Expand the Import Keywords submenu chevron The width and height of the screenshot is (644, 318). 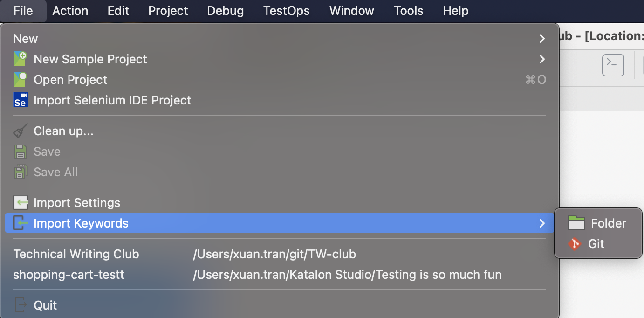541,223
